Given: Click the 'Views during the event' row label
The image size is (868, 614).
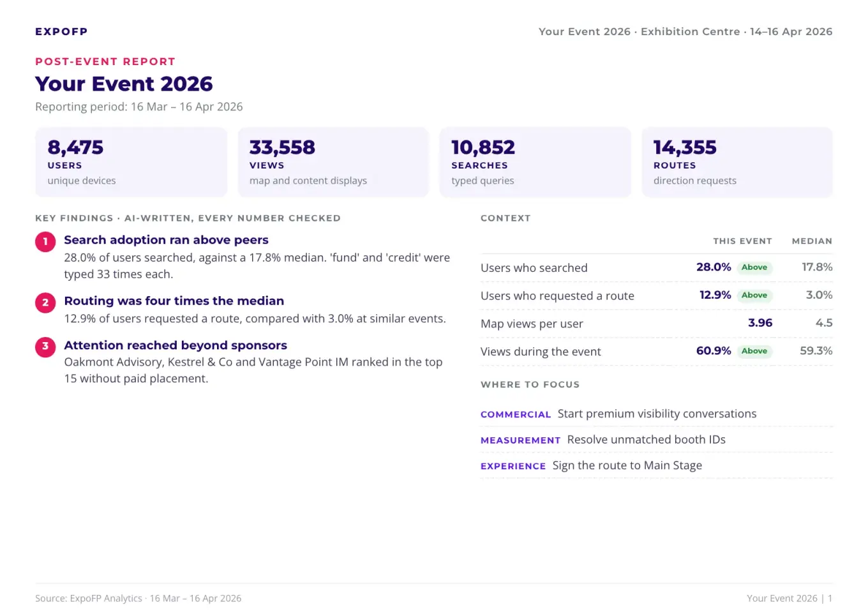Looking at the screenshot, I should pos(541,352).
